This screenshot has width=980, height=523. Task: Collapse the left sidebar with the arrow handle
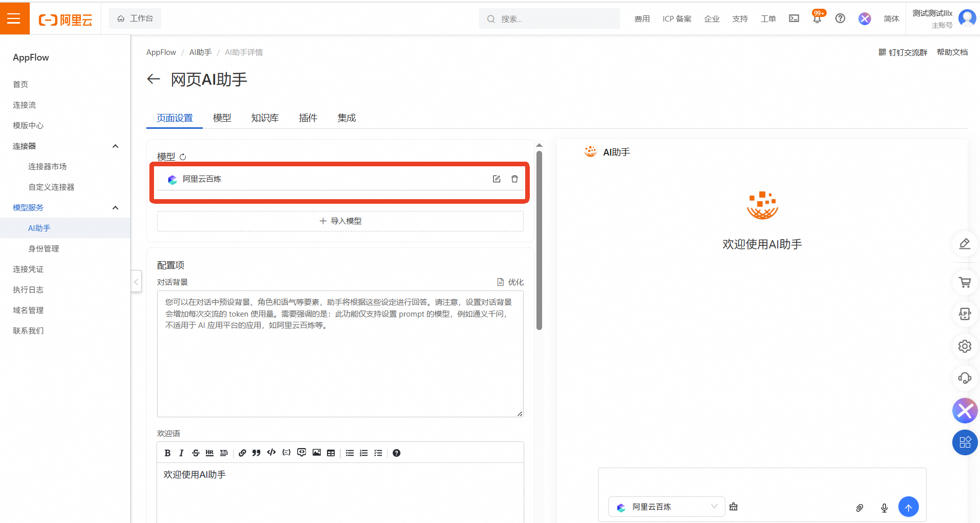(136, 281)
